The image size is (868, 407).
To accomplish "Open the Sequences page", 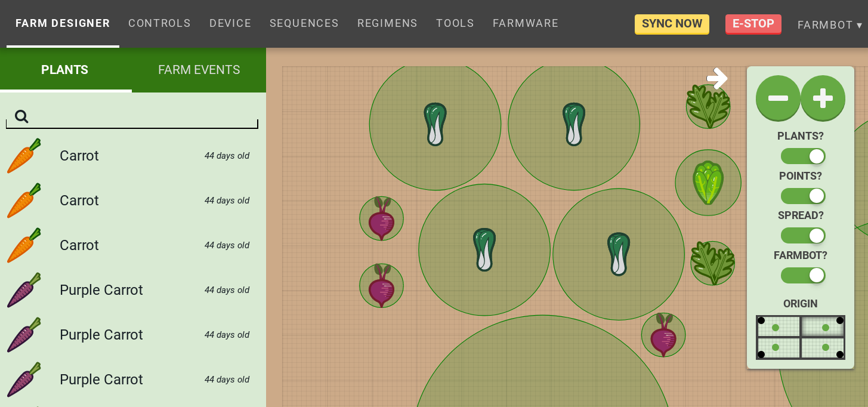I will 304,23.
